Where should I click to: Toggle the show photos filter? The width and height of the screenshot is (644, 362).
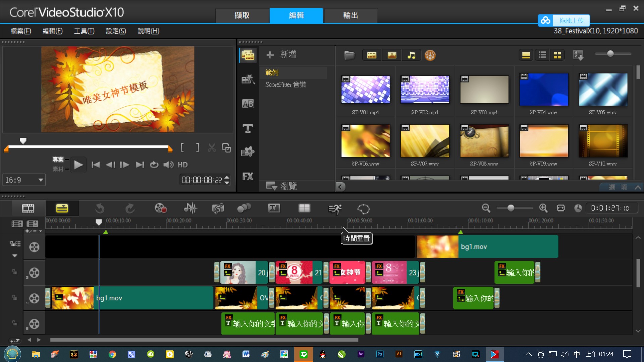(392, 55)
